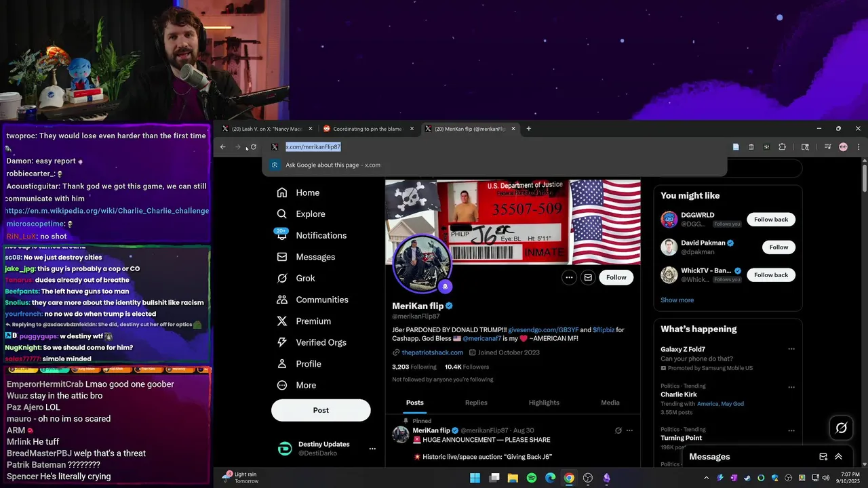Screen dimensions: 868x488
Task: Reload the current page
Action: pyautogui.click(x=254, y=146)
